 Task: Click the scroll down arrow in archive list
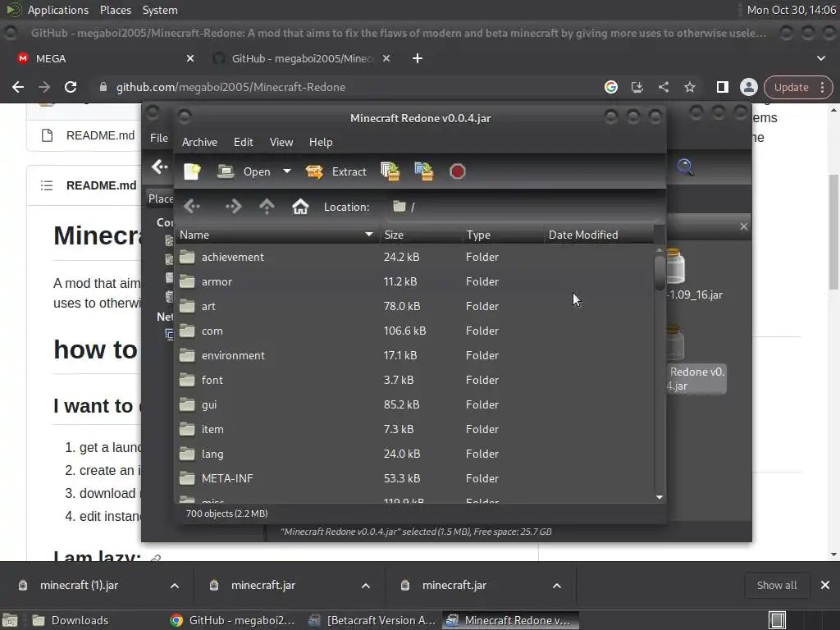tap(660, 497)
